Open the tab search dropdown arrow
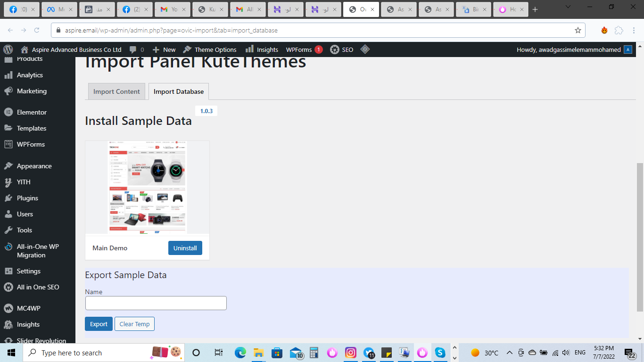 (568, 7)
